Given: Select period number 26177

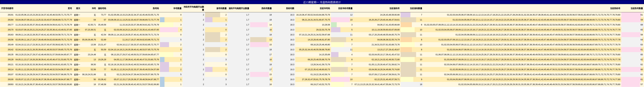Looking at the screenshot, I should (11, 25).
